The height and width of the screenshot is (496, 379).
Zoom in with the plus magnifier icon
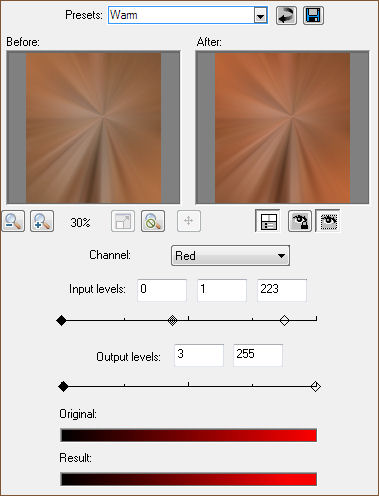pyautogui.click(x=42, y=221)
